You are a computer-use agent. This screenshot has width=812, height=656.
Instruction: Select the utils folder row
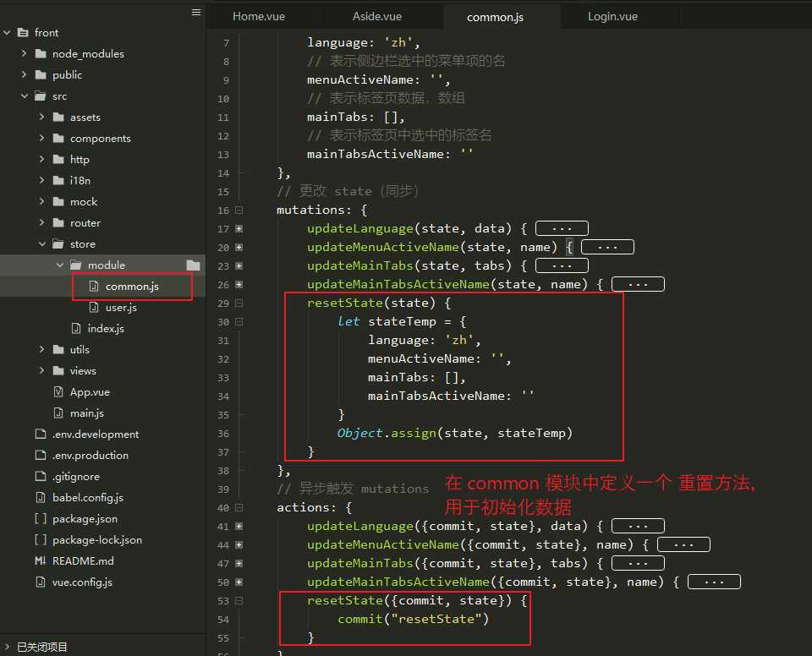[x=102, y=349]
